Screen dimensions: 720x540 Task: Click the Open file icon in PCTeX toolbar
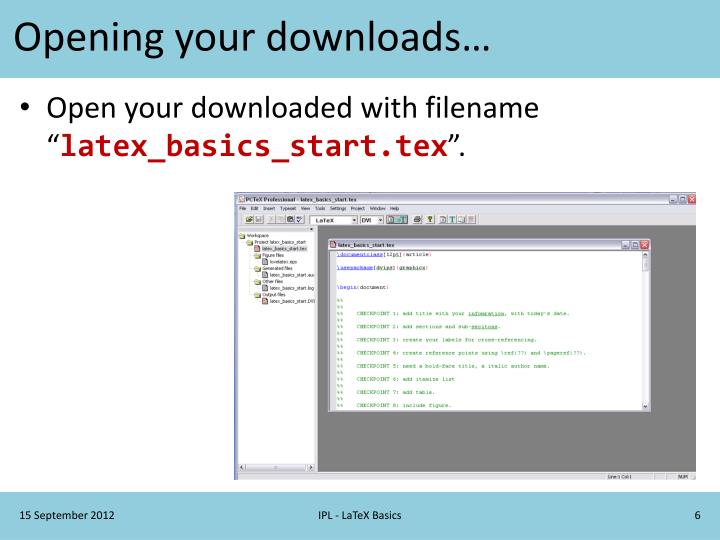point(249,219)
